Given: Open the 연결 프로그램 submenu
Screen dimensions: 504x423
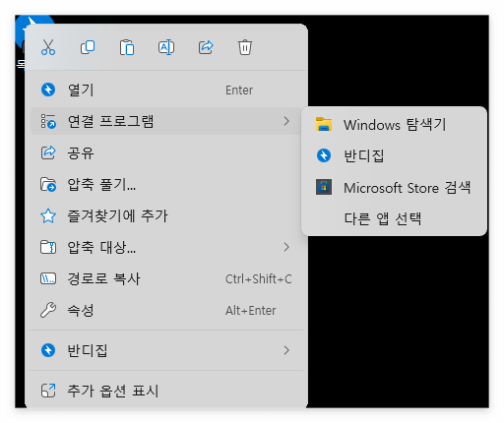Looking at the screenshot, I should point(166,121).
